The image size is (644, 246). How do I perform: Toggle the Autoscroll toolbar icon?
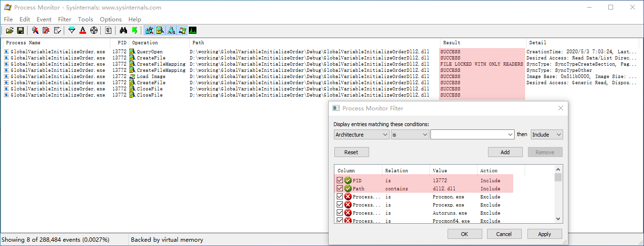46,30
